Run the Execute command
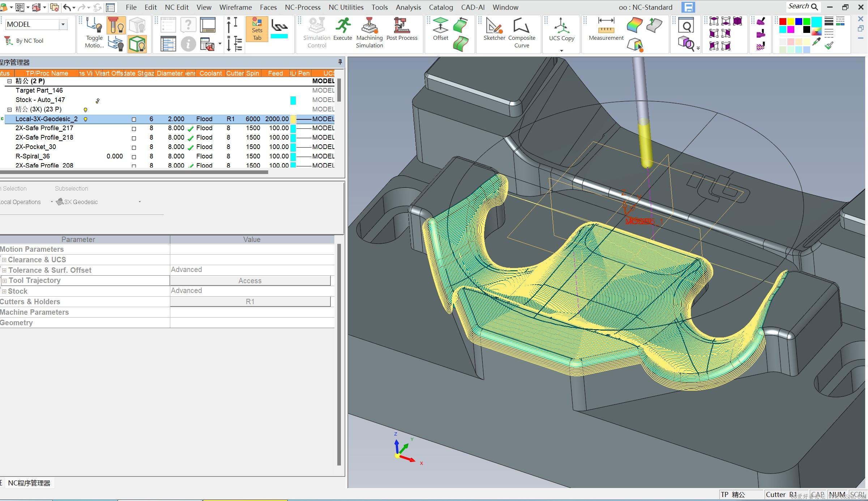The image size is (868, 501). point(342,29)
